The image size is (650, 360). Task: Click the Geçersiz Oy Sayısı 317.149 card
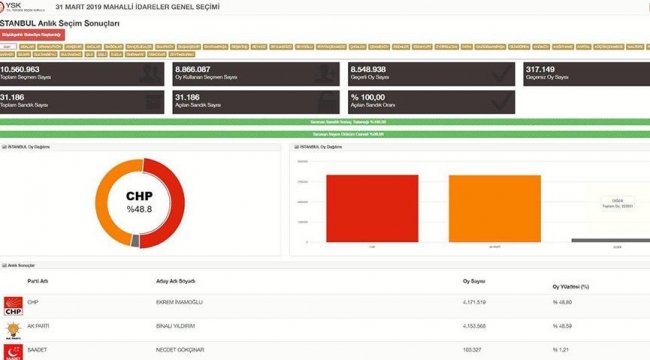pyautogui.click(x=587, y=74)
